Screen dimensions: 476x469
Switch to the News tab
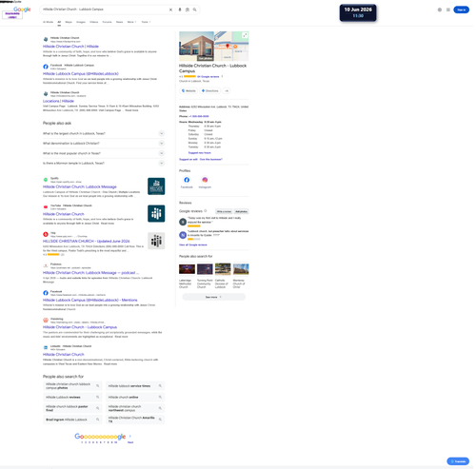pos(119,22)
